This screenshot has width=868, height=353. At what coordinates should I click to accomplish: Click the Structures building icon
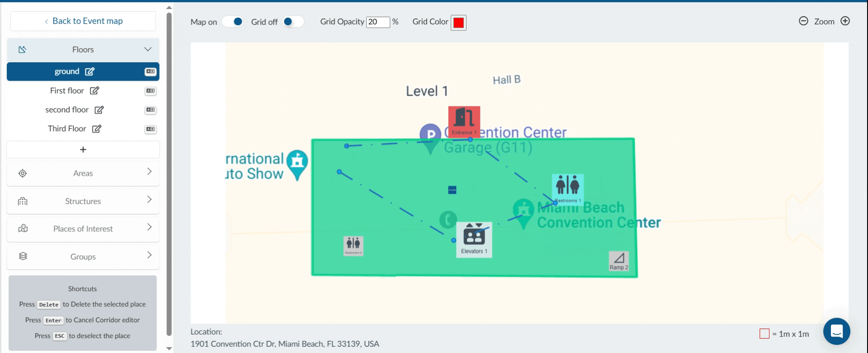point(23,201)
